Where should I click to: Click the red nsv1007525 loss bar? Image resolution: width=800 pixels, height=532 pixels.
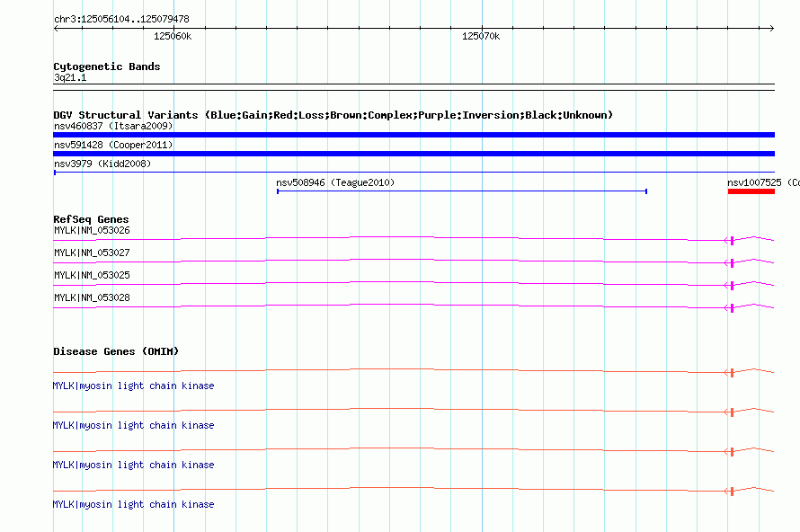[751, 191]
